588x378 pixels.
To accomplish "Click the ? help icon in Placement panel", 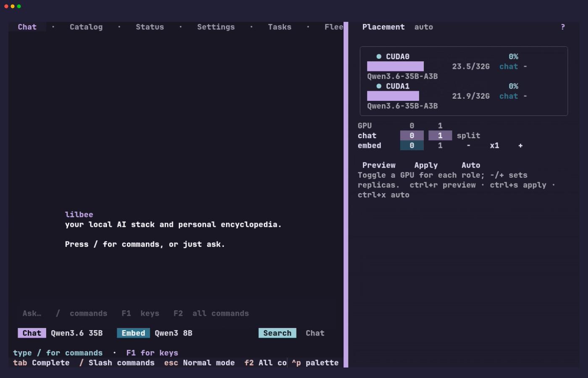I will [x=563, y=27].
